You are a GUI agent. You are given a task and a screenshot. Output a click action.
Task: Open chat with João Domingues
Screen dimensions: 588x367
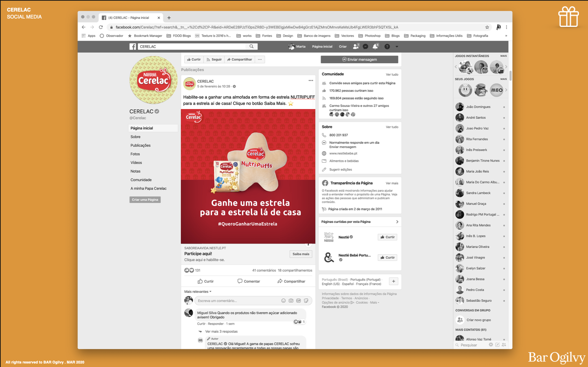[480, 107]
